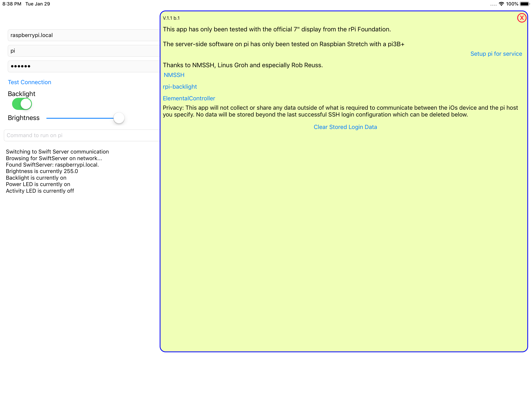
Task: Select 'Browsing for SwiftServer on network...' line
Action: (54, 158)
